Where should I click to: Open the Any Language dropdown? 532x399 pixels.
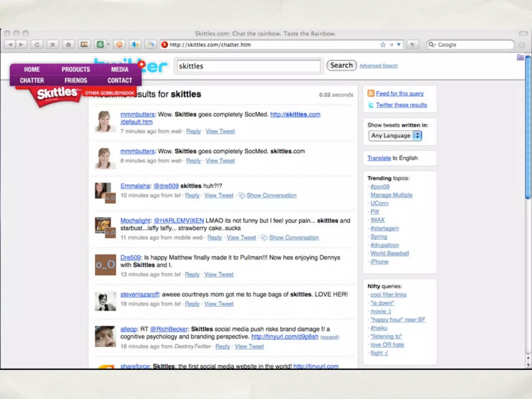pyautogui.click(x=395, y=136)
